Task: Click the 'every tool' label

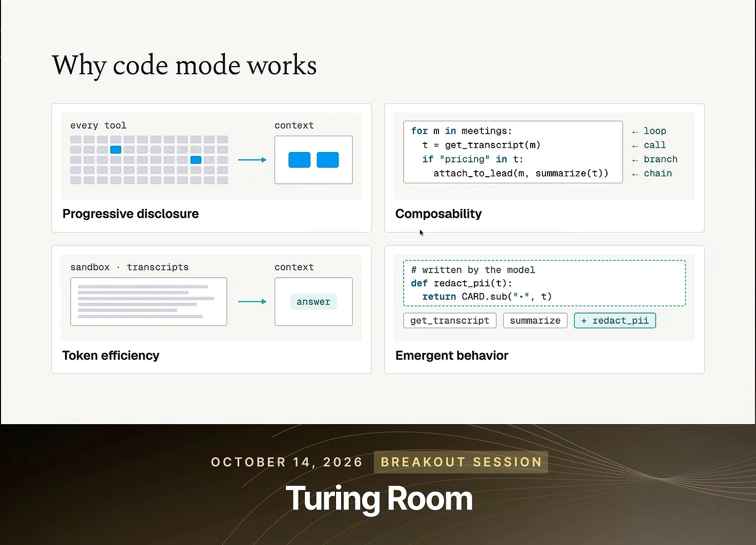Action: pos(98,125)
